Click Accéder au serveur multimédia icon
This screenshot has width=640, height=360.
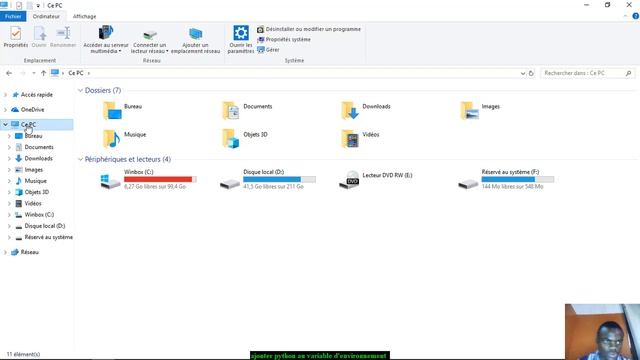point(106,33)
